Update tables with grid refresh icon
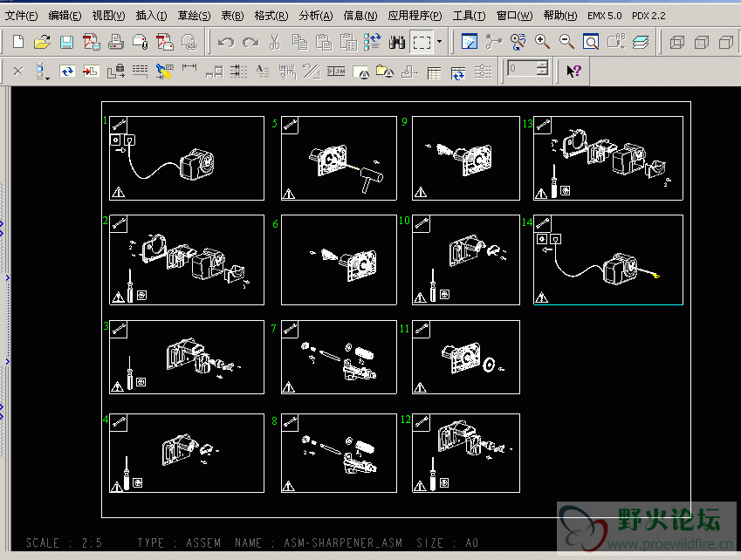 point(458,72)
